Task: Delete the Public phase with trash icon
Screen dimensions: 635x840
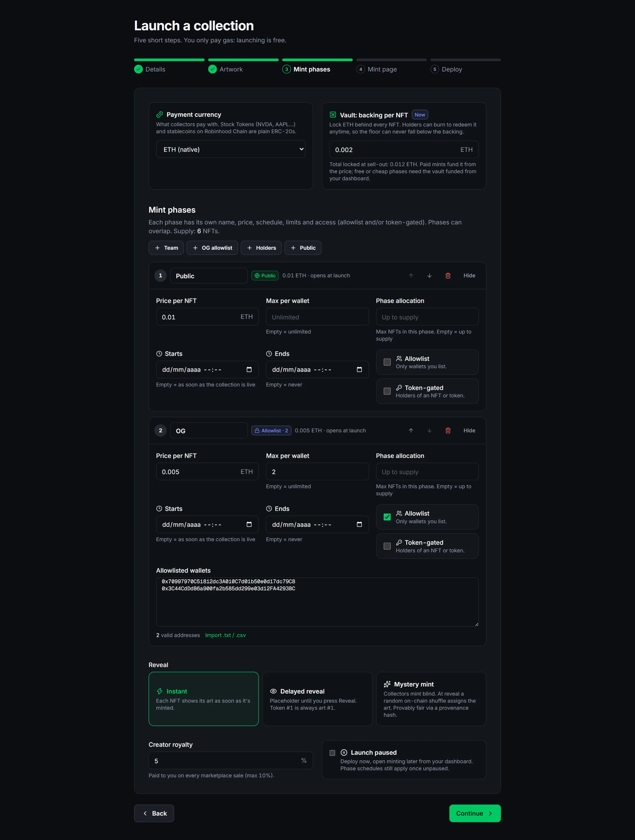Action: pyautogui.click(x=448, y=276)
